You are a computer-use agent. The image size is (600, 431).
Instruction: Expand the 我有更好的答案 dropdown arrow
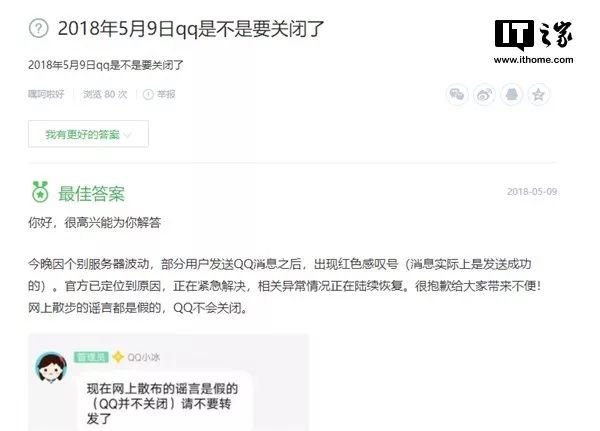point(128,135)
